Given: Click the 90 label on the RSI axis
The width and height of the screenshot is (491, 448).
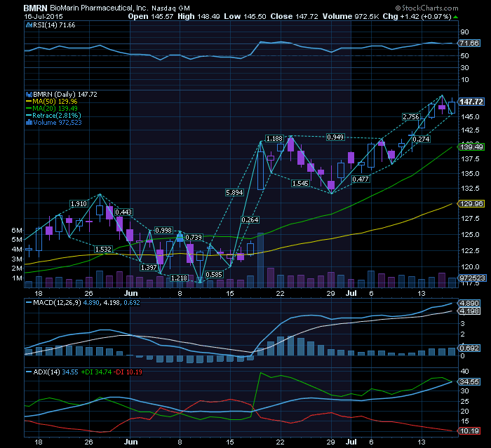Looking at the screenshot, I should tap(464, 32).
